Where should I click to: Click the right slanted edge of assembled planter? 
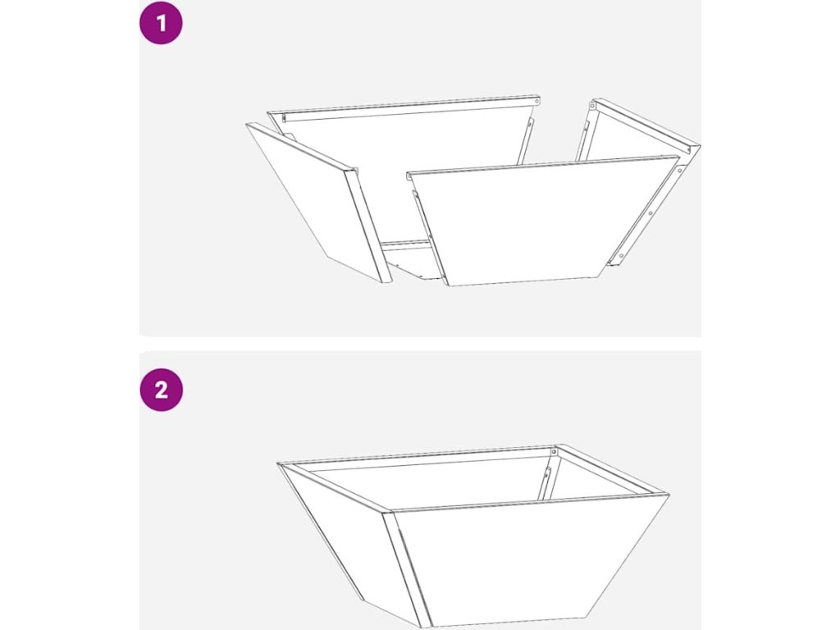pyautogui.click(x=628, y=557)
